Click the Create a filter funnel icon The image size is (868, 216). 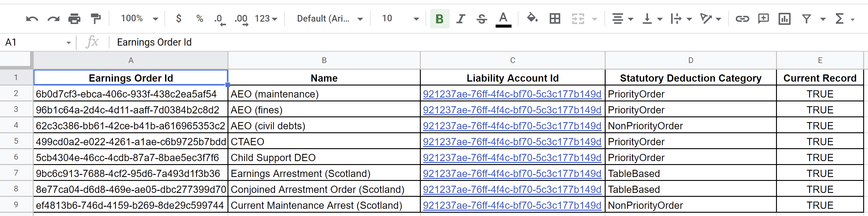click(x=806, y=19)
